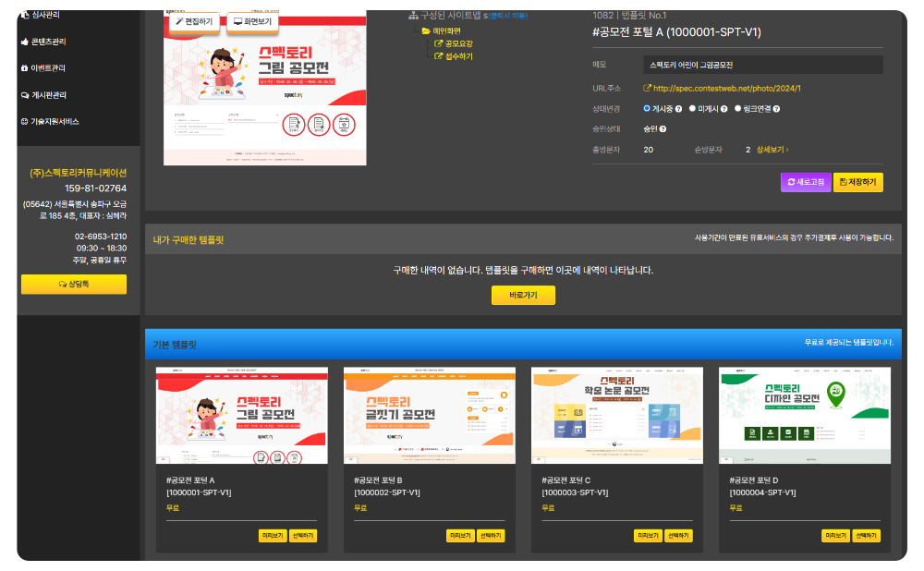The height and width of the screenshot is (571, 924).
Task: Click the 화면보기 view screen button
Action: (x=252, y=22)
